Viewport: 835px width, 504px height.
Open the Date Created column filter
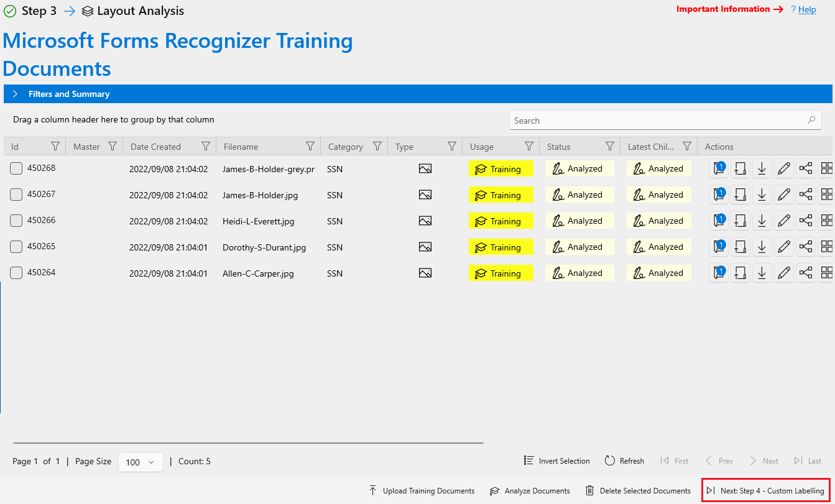point(206,147)
